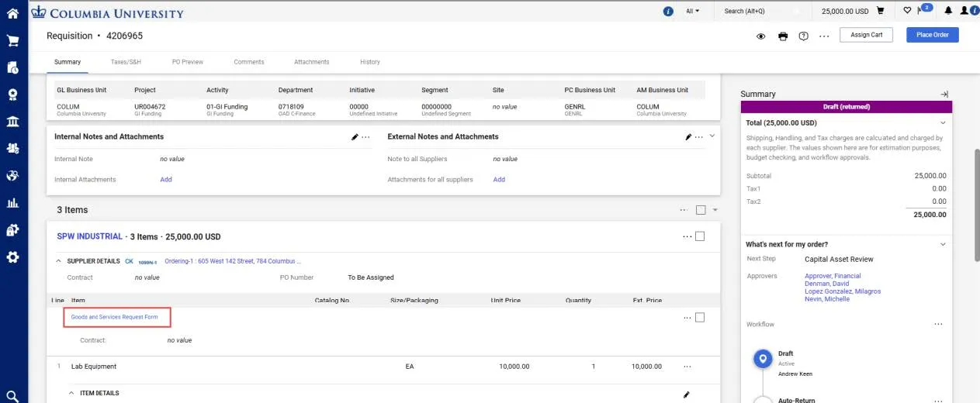Open ellipsis menu for Internal Notes and Attachments
Image resolution: width=980 pixels, height=403 pixels.
(x=366, y=137)
